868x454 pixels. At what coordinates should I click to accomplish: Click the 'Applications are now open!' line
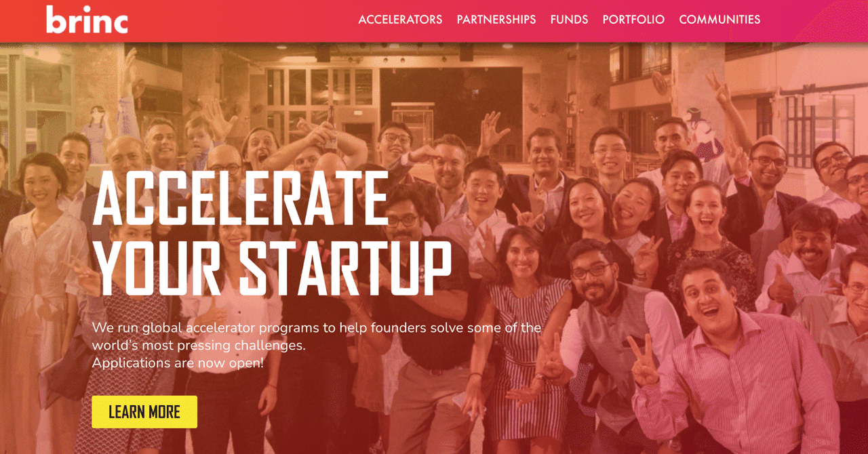pyautogui.click(x=178, y=363)
